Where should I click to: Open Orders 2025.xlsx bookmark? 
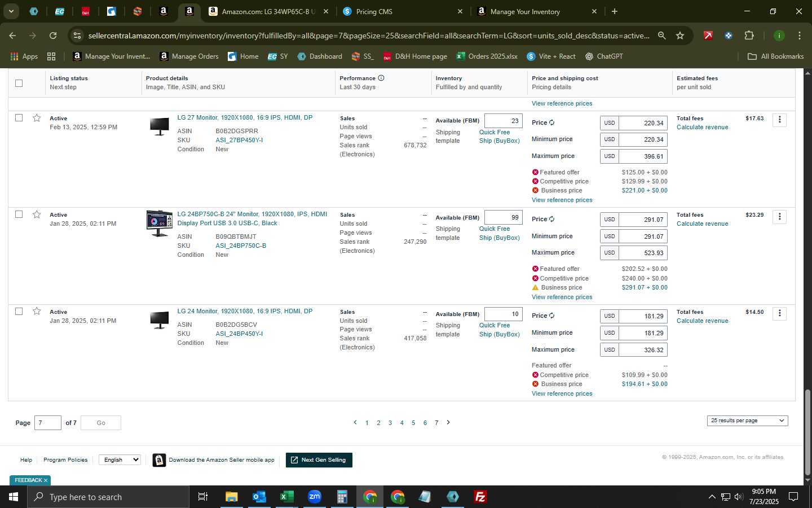(487, 56)
